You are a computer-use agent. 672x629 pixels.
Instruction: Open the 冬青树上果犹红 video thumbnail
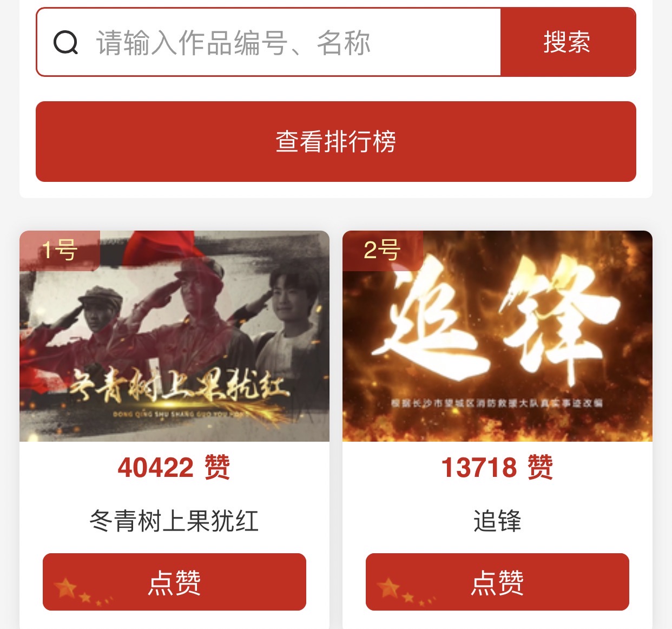[174, 336]
